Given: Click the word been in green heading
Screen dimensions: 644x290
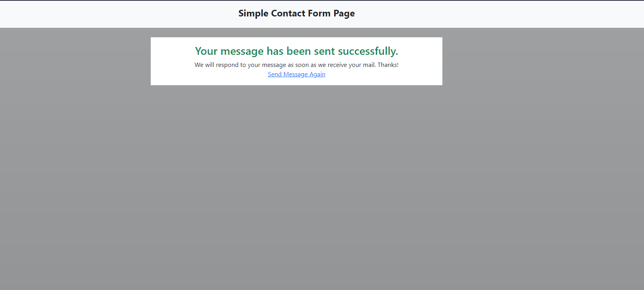Looking at the screenshot, I should pyautogui.click(x=299, y=51).
